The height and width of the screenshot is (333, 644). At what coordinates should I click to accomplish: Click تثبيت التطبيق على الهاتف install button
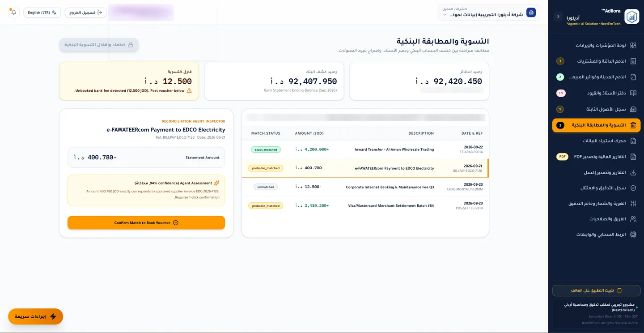point(596,290)
